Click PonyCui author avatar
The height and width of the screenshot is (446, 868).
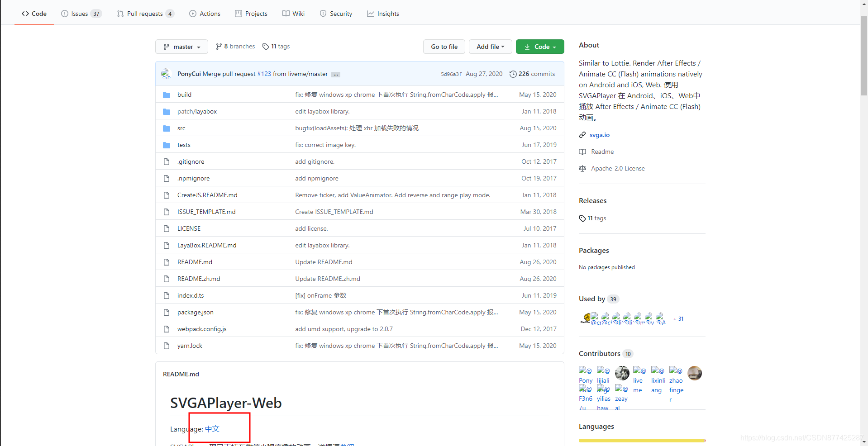click(166, 74)
